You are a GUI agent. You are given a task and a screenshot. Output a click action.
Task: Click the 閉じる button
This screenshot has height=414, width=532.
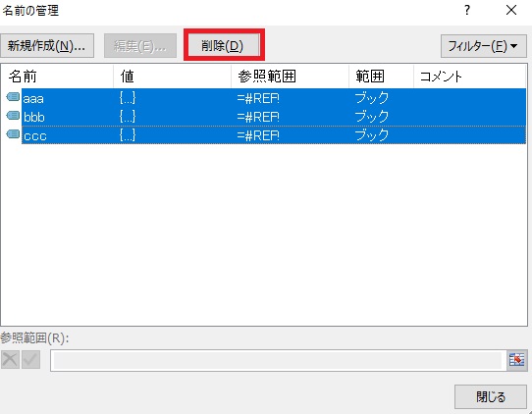tap(491, 396)
